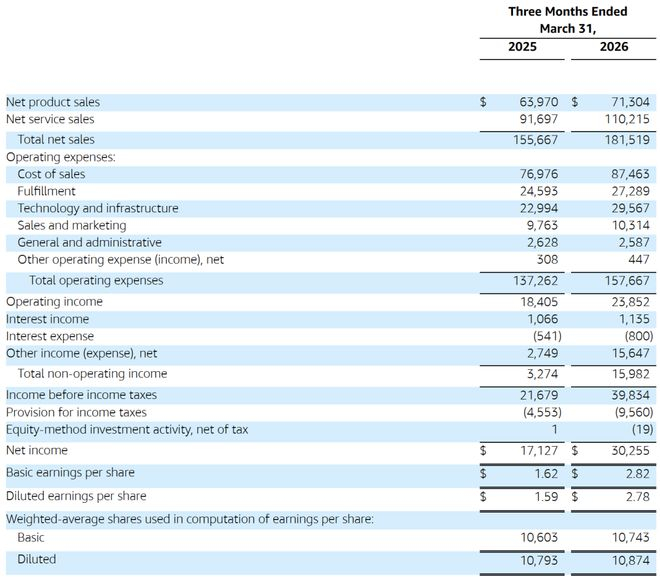
Task: Click Total operating expenses 2025 value 137,262
Action: coord(535,281)
